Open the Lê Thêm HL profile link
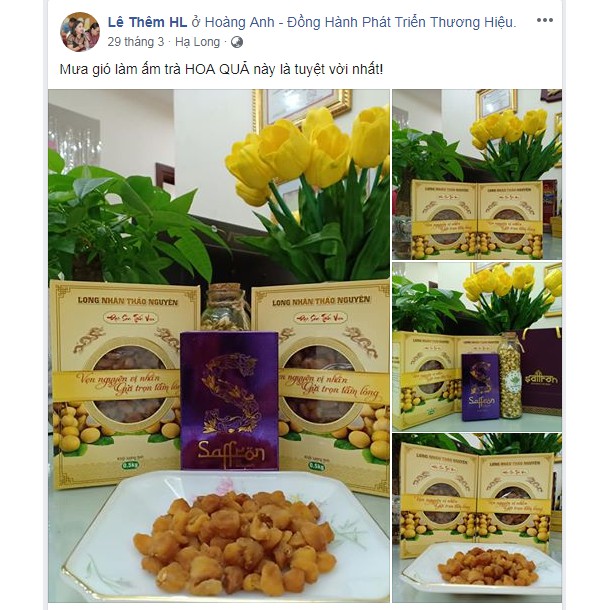The width and height of the screenshot is (610, 610). [x=147, y=22]
